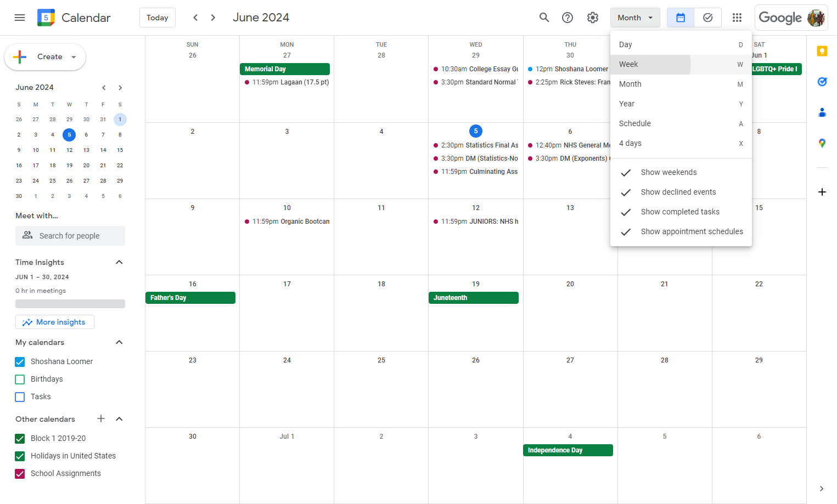Add another calendar with the plus icon
This screenshot has height=504, width=837.
101,418
